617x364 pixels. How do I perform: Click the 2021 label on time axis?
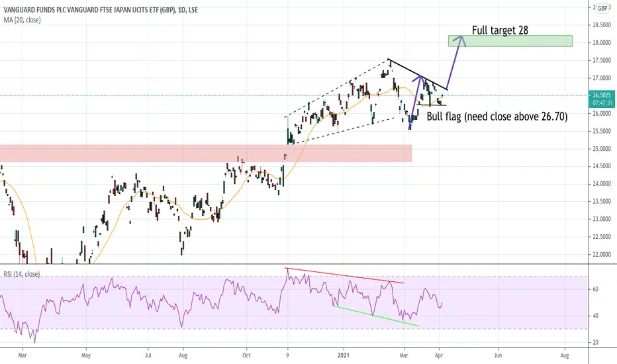click(x=343, y=355)
